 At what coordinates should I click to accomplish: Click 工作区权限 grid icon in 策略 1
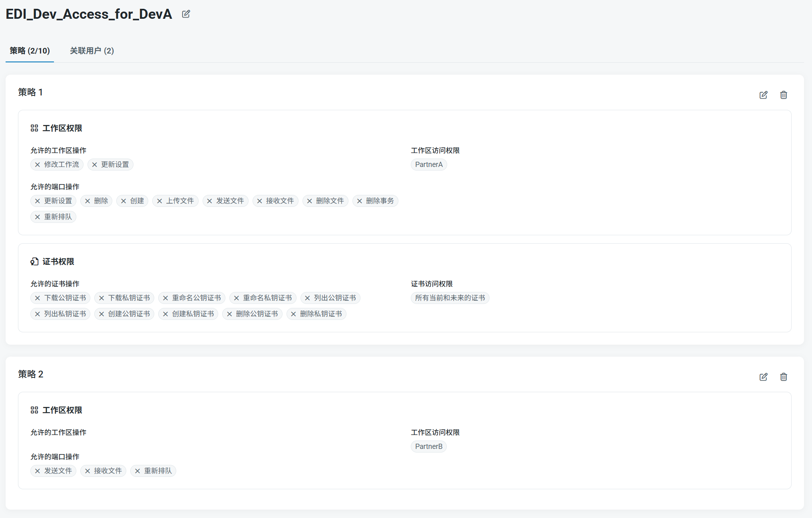coord(34,128)
